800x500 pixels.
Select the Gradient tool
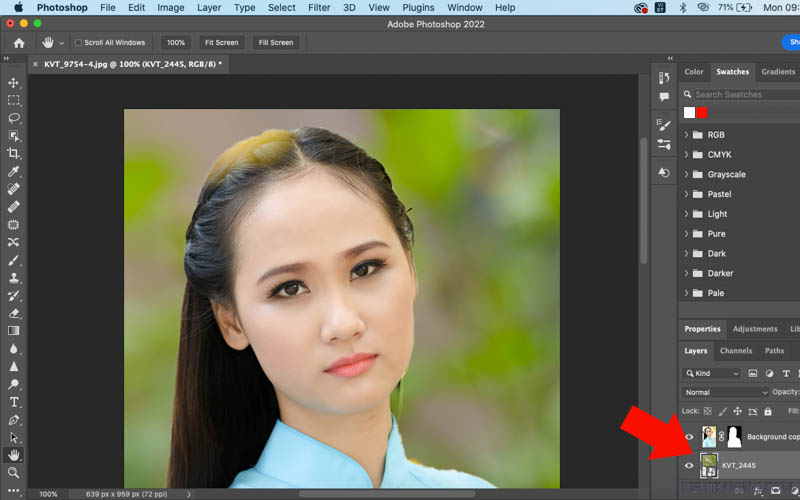coord(14,331)
